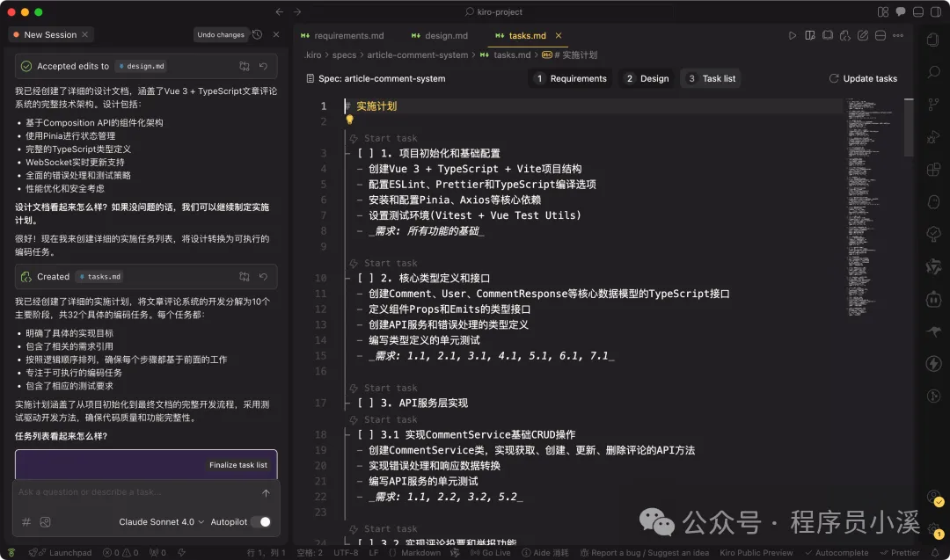Screen dimensions: 950x560
Task: Open the Markdown preview icon in editor toolbar
Action: tap(810, 36)
